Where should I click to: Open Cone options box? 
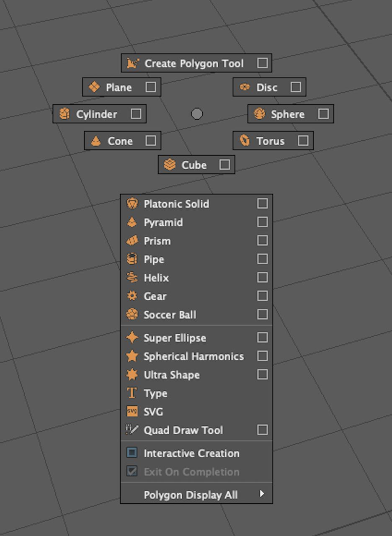coord(151,140)
